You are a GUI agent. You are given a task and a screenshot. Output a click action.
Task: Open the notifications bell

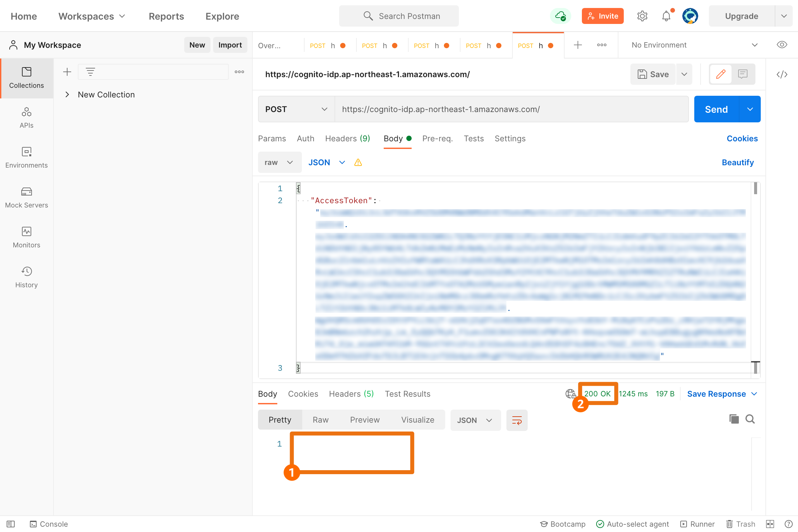coord(666,16)
